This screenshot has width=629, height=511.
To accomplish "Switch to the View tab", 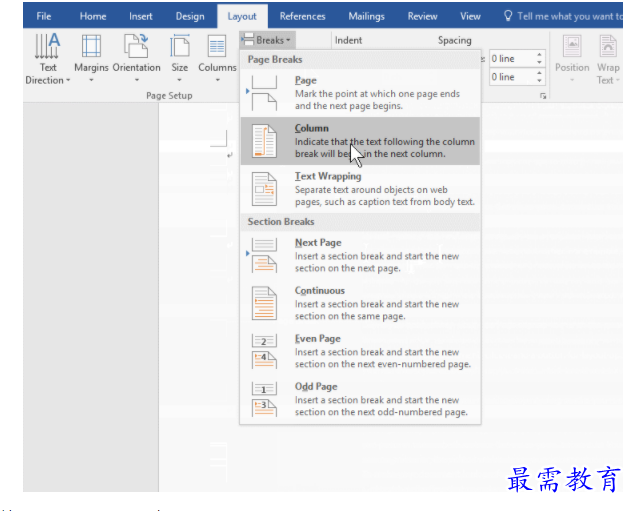I will 470,16.
